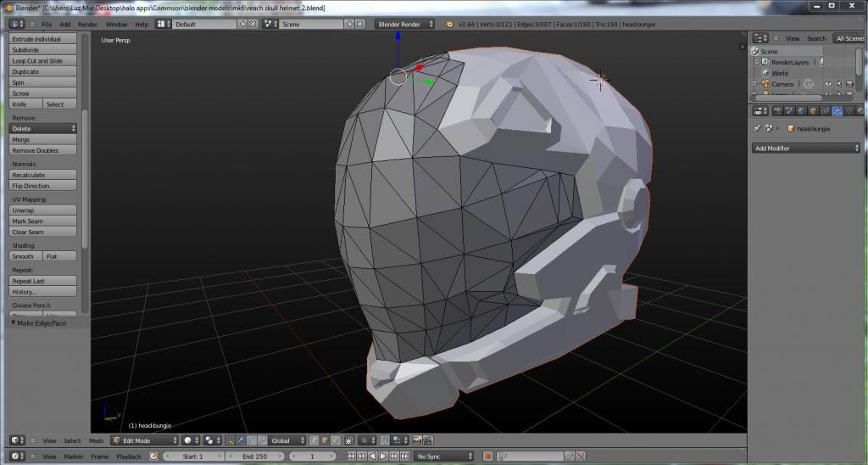Image resolution: width=868 pixels, height=465 pixels.
Task: Select the scale manipulator icon
Action: (262, 440)
